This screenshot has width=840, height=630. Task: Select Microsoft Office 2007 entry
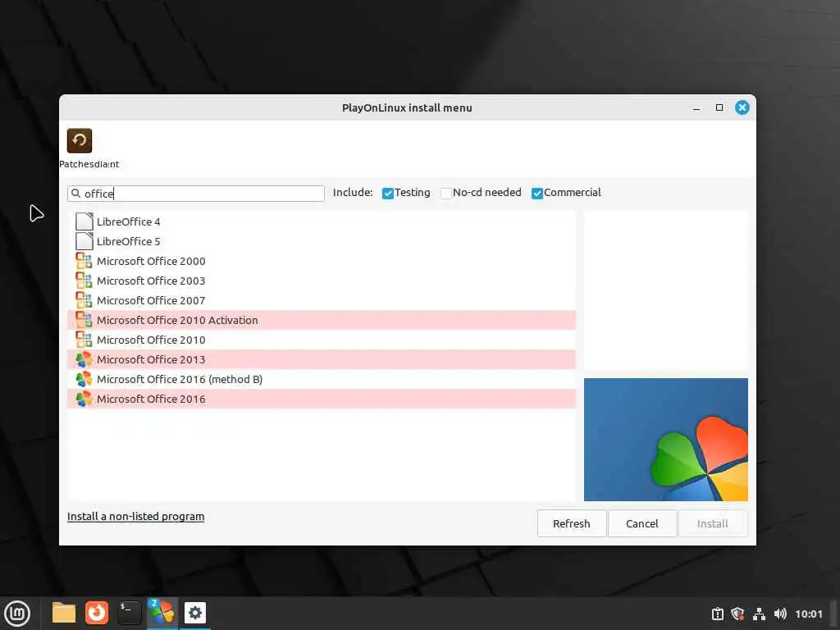151,300
